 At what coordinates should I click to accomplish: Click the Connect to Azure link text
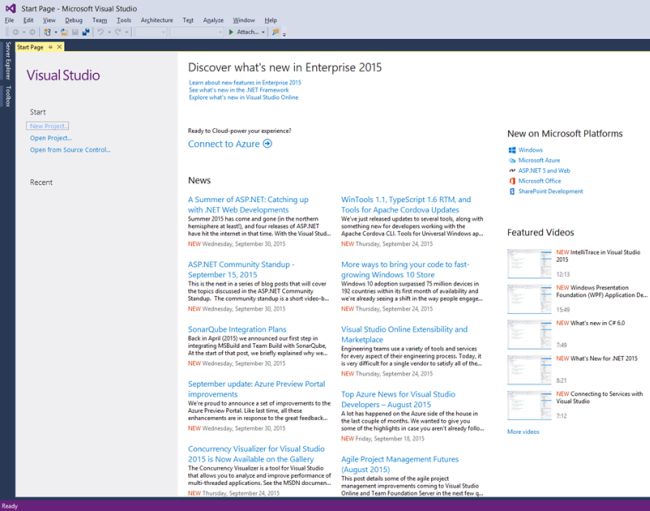click(224, 144)
